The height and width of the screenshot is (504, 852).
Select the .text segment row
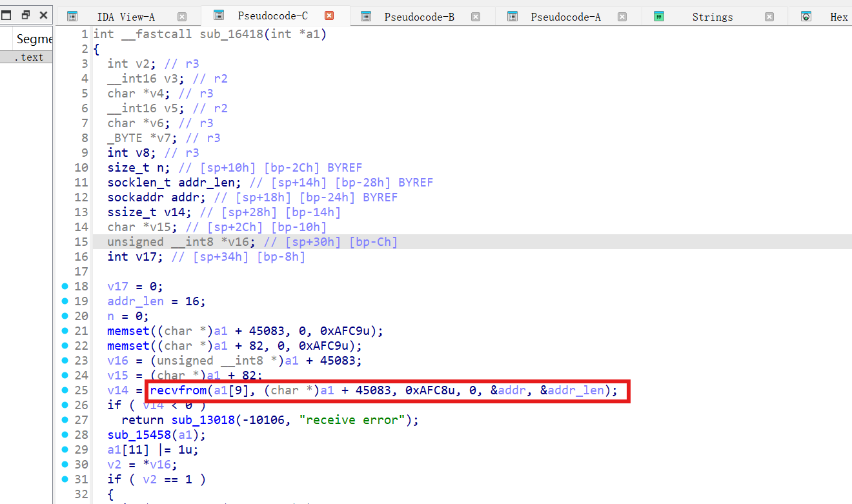pyautogui.click(x=26, y=57)
